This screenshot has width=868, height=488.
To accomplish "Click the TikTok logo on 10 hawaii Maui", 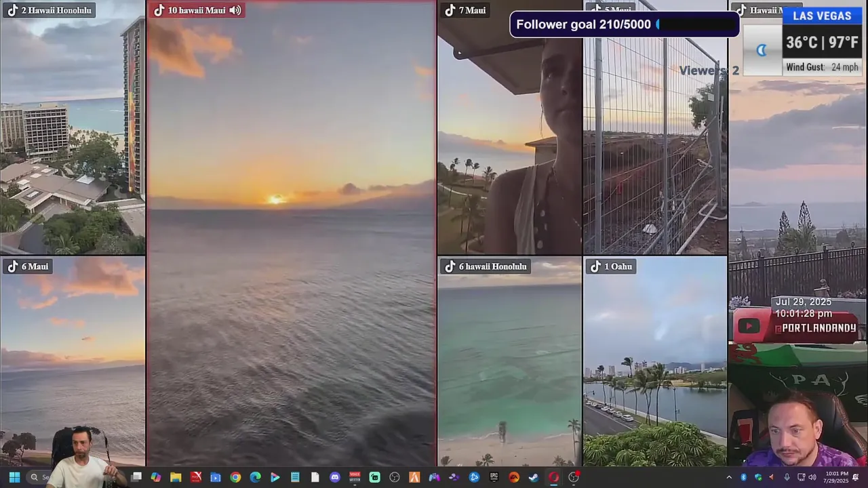I will pos(159,10).
